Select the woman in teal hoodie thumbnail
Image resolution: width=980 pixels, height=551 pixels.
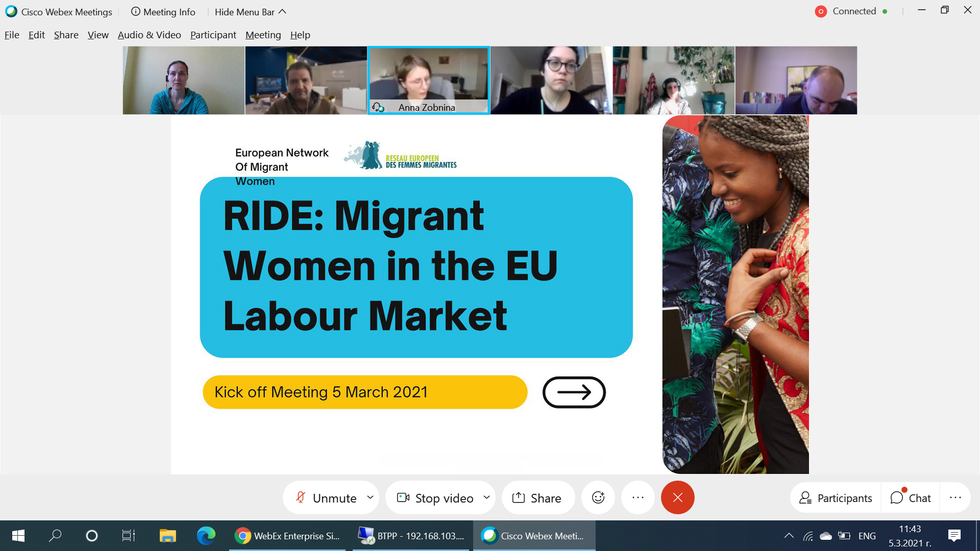(x=184, y=80)
